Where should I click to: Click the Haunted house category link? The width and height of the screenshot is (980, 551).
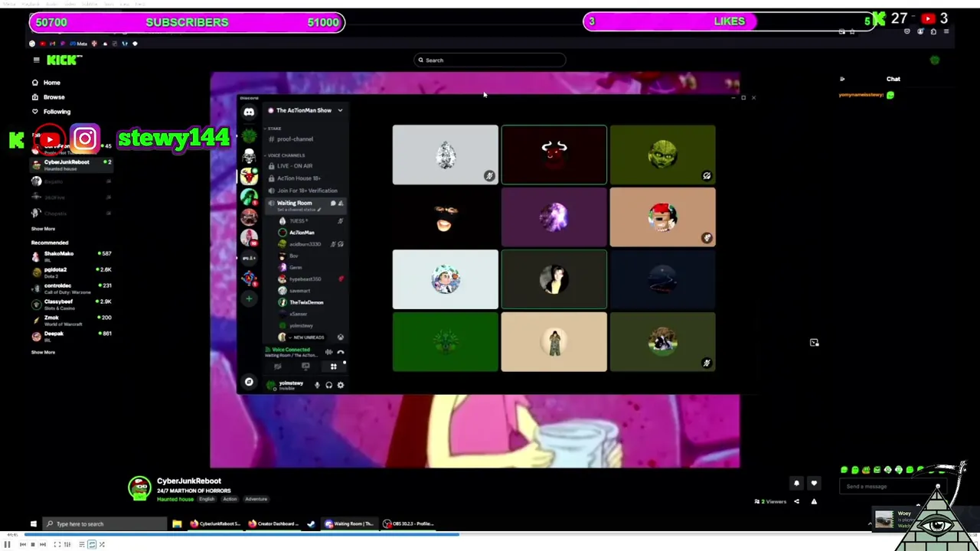175,499
